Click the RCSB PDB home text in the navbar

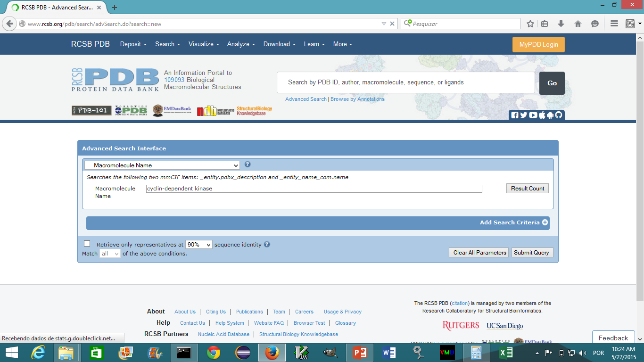pyautogui.click(x=91, y=44)
